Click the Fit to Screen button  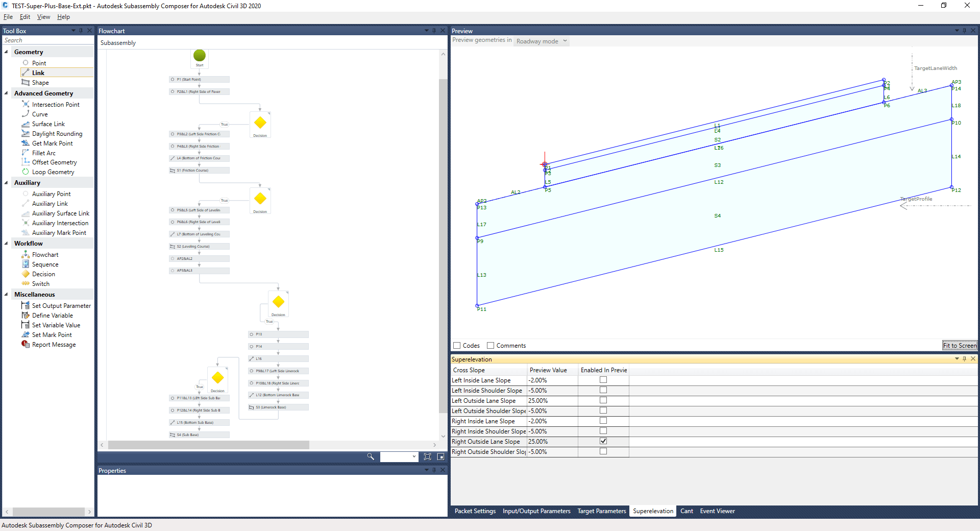[960, 345]
